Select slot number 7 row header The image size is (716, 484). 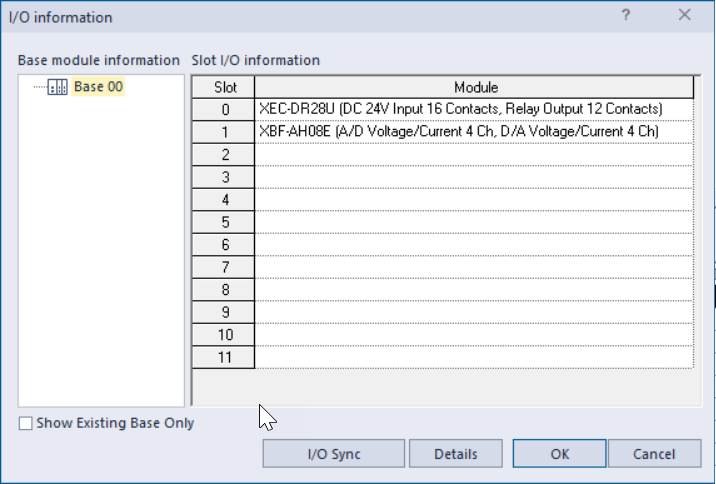(223, 267)
